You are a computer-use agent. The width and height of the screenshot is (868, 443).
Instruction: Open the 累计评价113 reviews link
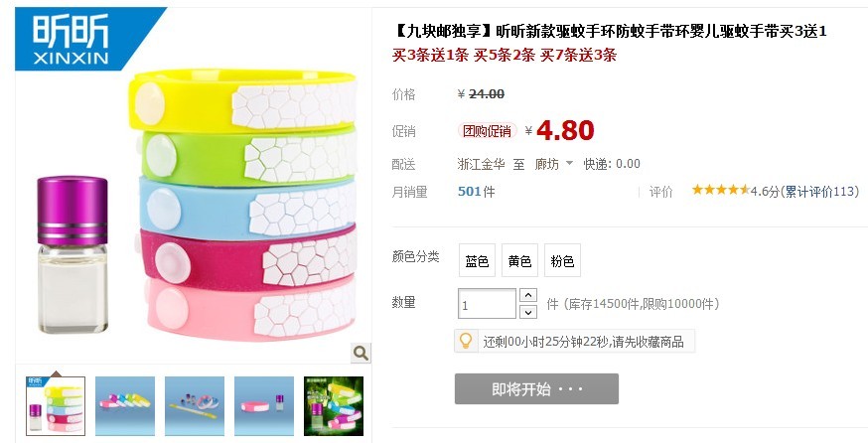click(x=821, y=191)
